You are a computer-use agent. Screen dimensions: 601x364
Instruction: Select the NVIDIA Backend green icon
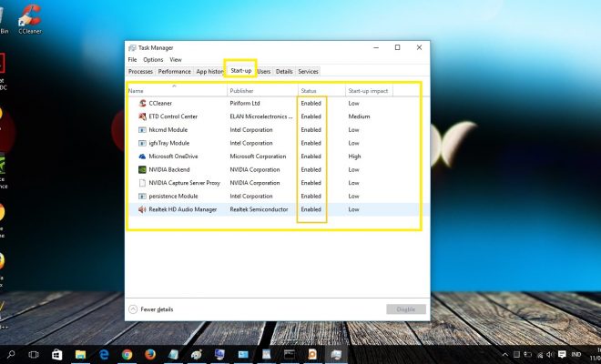pos(142,169)
